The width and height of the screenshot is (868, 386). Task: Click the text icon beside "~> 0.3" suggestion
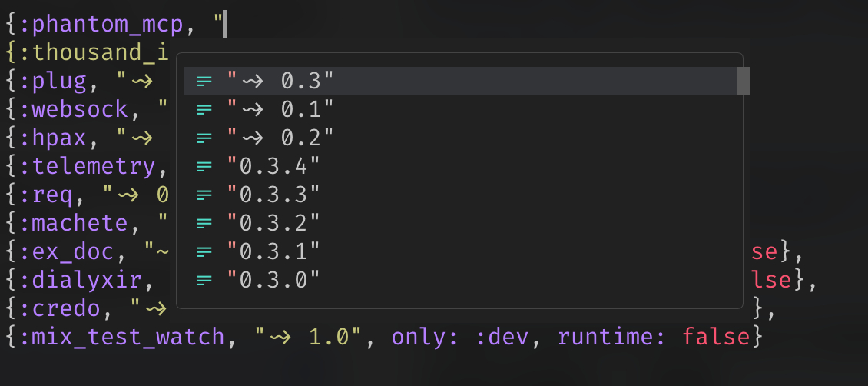pyautogui.click(x=204, y=81)
